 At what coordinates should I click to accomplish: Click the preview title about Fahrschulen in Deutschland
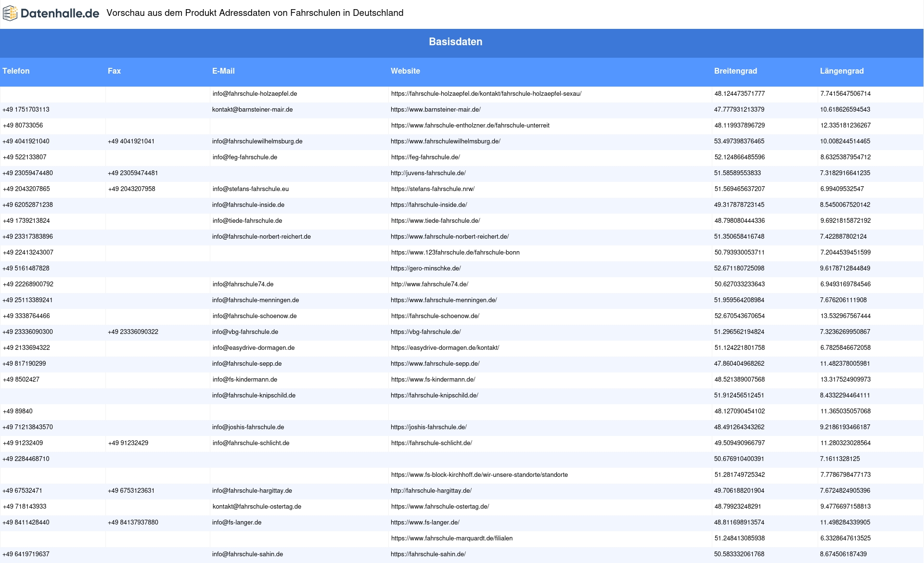[255, 13]
